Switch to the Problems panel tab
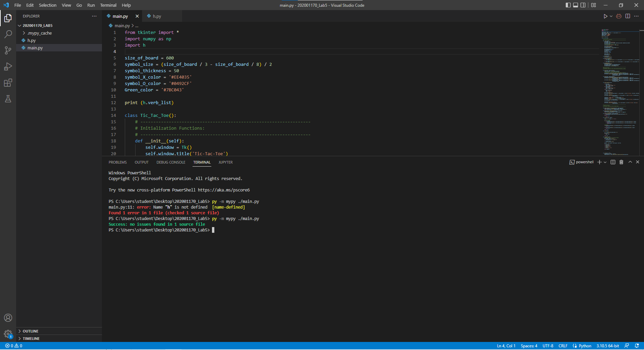The width and height of the screenshot is (644, 350). [x=118, y=162]
